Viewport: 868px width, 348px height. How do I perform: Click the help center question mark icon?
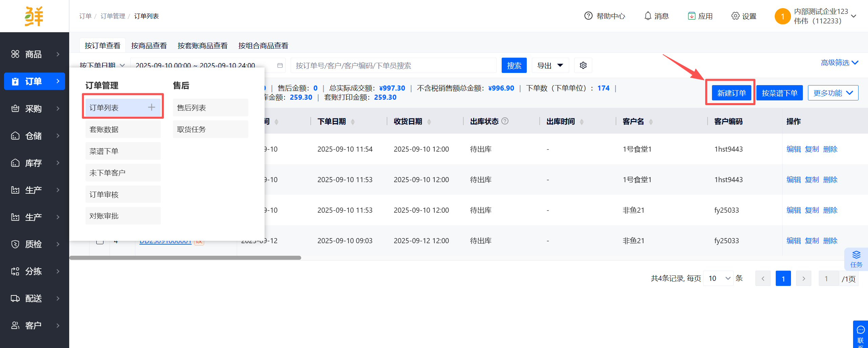click(588, 16)
